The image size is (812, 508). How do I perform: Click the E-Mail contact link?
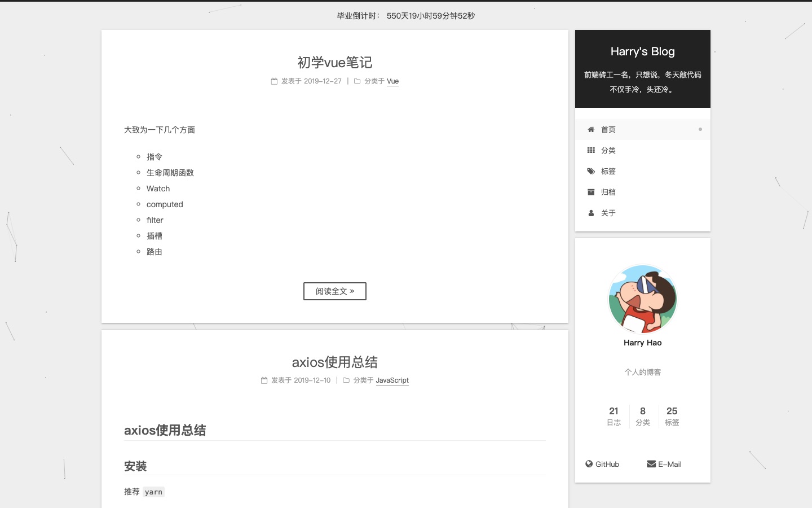pos(664,464)
